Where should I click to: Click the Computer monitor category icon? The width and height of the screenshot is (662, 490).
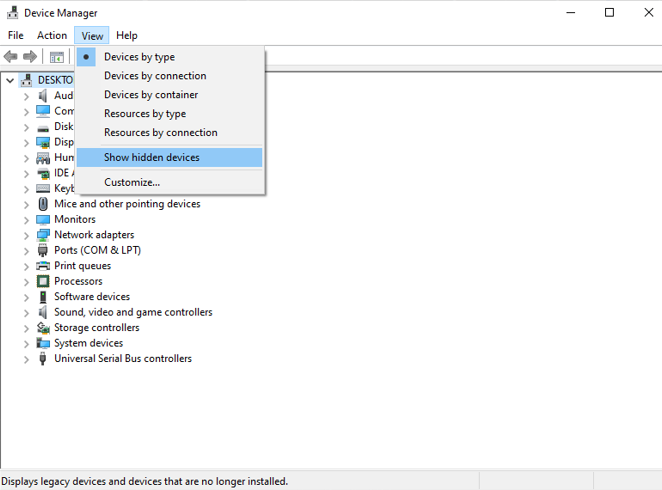coord(43,111)
